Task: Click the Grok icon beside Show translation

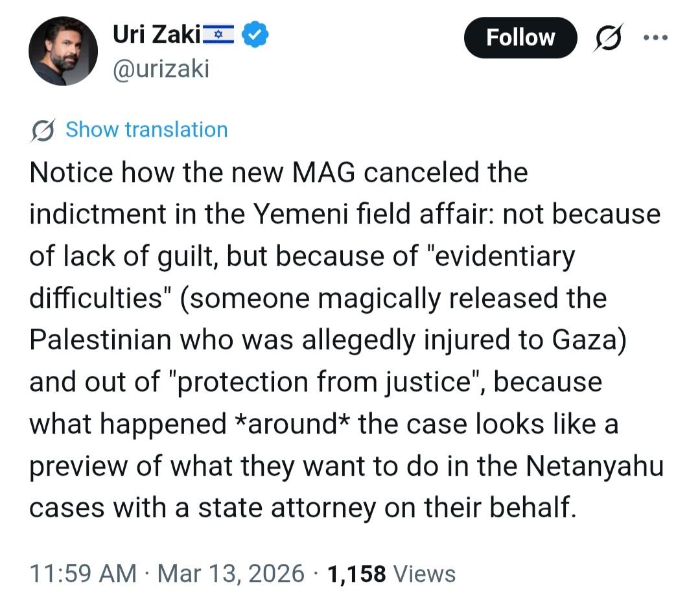Action: tap(44, 130)
